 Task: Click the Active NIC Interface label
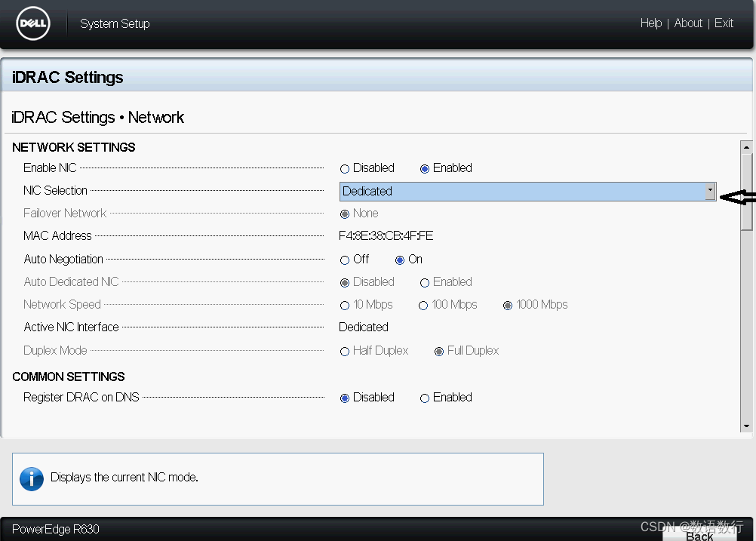(71, 327)
